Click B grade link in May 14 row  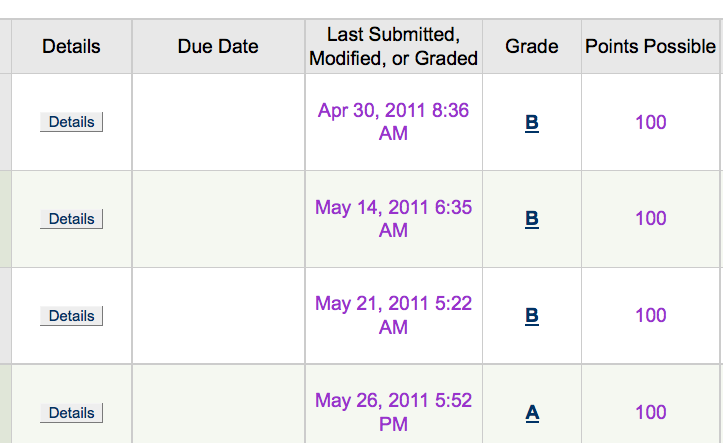[532, 219]
